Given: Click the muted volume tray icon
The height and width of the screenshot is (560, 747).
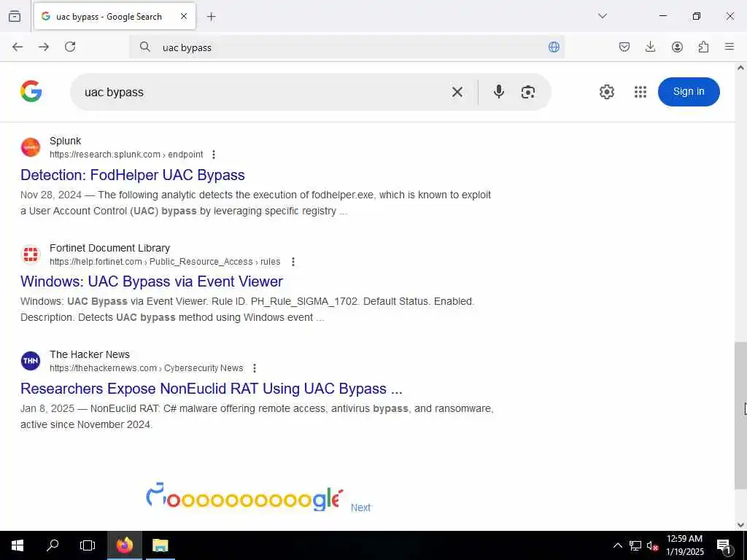Looking at the screenshot, I should 653,545.
